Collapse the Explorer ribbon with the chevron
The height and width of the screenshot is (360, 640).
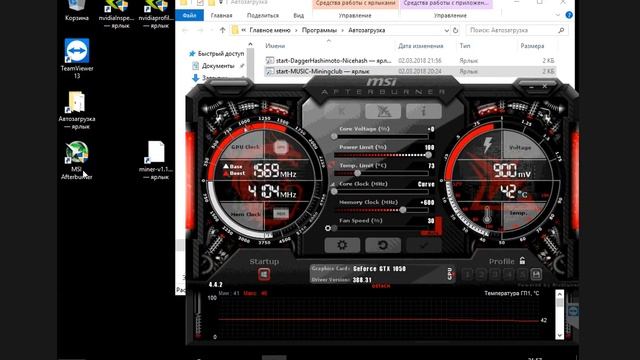click(558, 15)
